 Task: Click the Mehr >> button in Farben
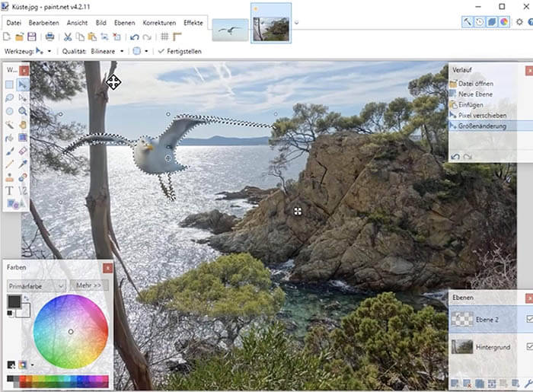click(x=90, y=285)
